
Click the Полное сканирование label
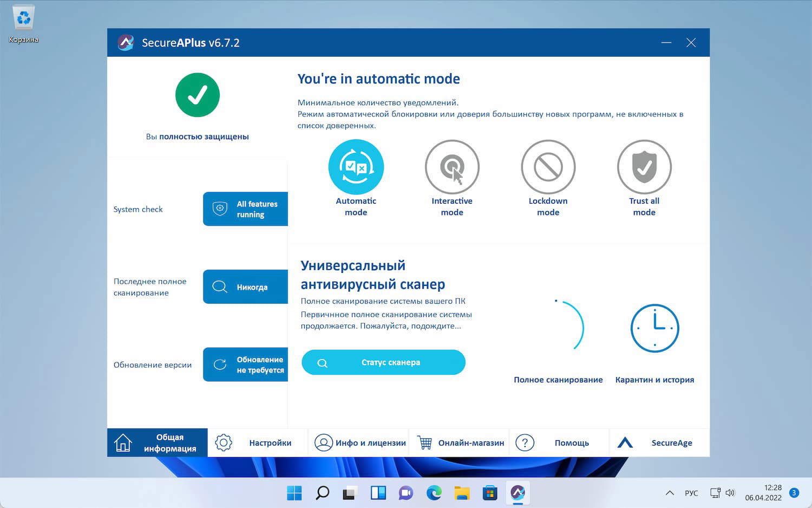pyautogui.click(x=558, y=380)
